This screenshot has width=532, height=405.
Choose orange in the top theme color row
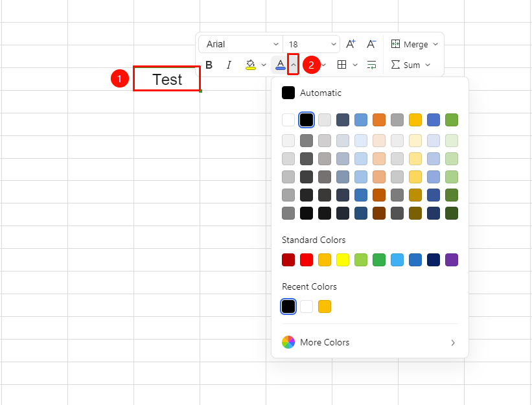pos(379,120)
